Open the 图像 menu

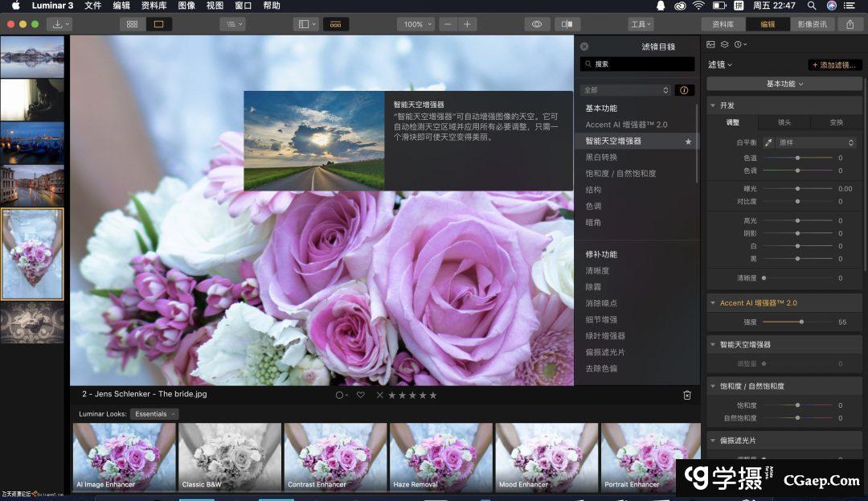186,6
